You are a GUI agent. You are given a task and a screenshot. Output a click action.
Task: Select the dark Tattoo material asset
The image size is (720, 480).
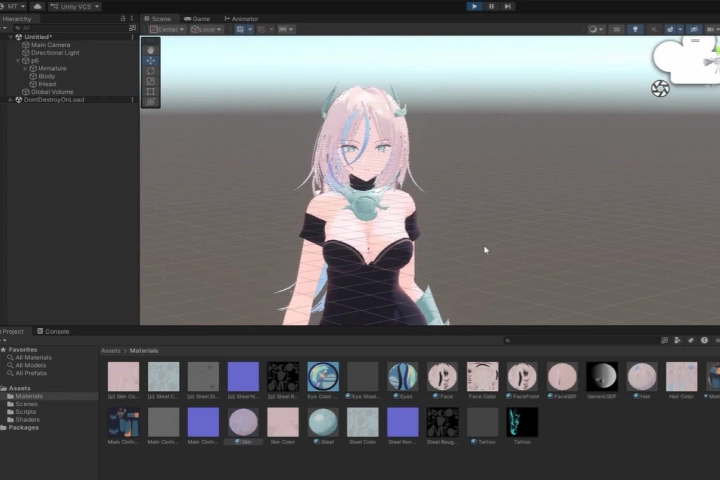482,422
